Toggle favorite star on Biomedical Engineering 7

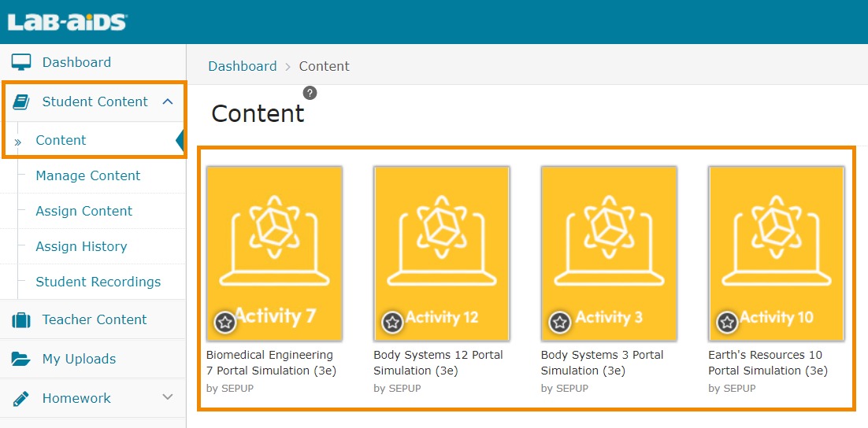(225, 322)
